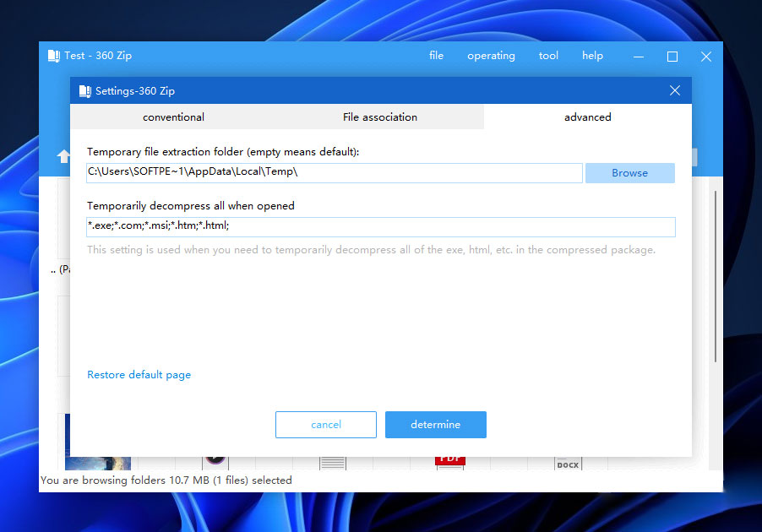
Task: Click Restore default page link
Action: (x=139, y=375)
